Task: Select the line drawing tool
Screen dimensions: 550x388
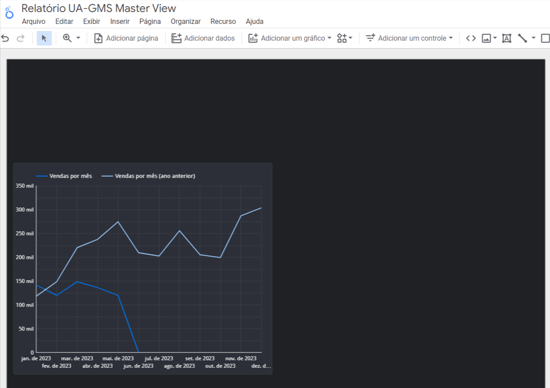Action: pyautogui.click(x=523, y=38)
